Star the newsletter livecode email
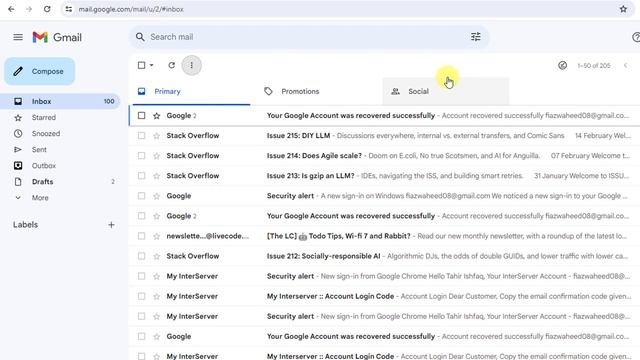 [x=156, y=236]
